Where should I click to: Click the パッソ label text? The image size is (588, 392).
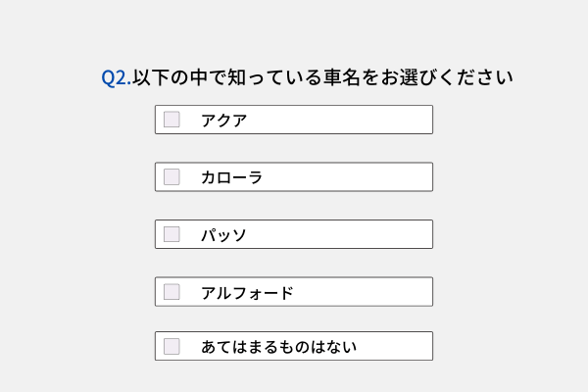coord(223,235)
